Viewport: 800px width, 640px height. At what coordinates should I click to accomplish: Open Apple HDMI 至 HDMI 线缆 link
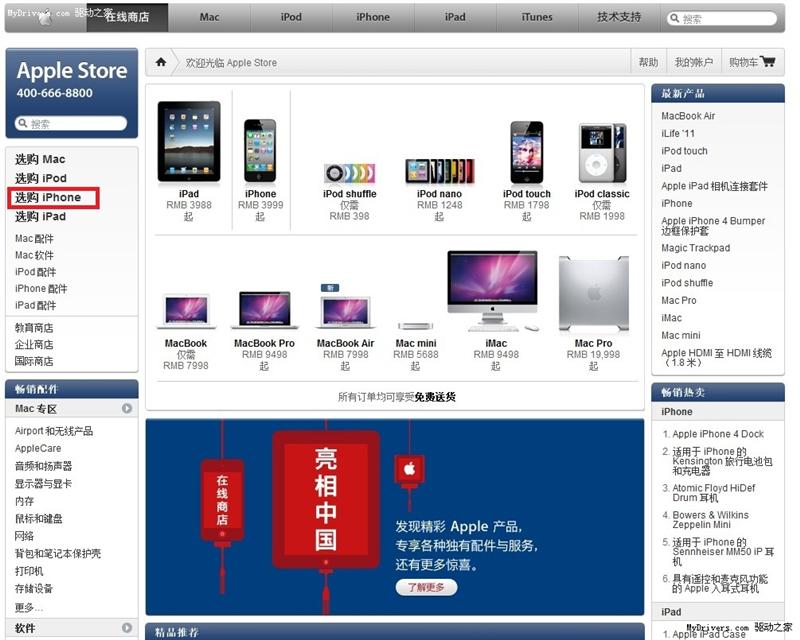716,357
